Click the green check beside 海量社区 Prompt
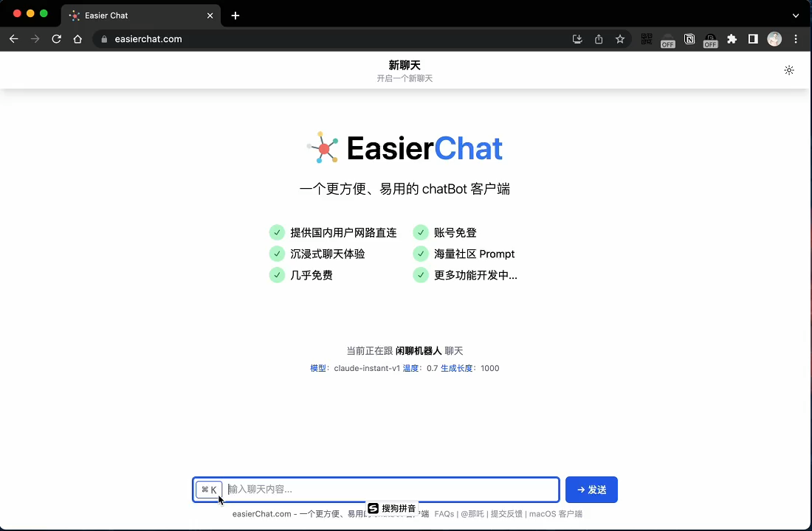 click(x=421, y=254)
